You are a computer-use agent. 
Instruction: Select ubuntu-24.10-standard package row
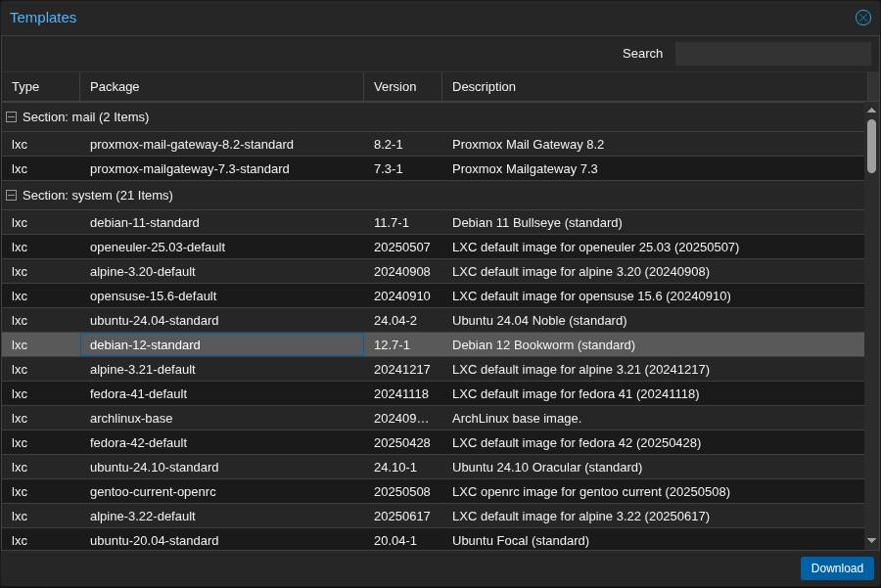pos(434,468)
